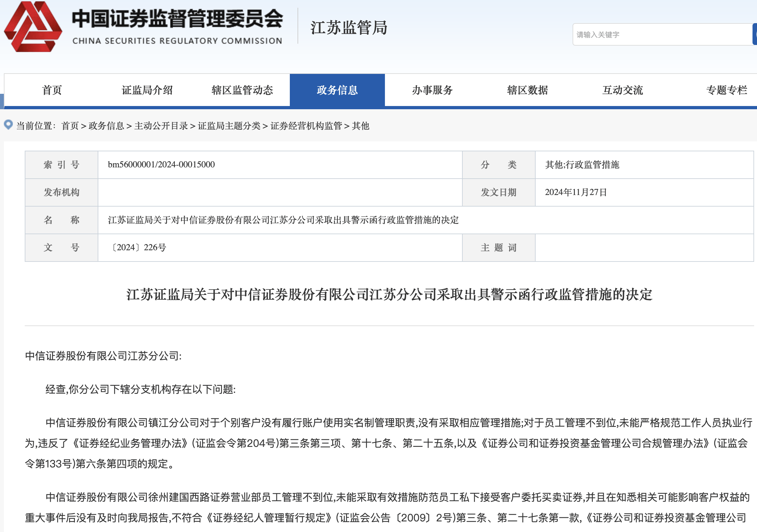Click the location pin icon in breadcrumb
This screenshot has height=532, width=757.
click(8, 125)
